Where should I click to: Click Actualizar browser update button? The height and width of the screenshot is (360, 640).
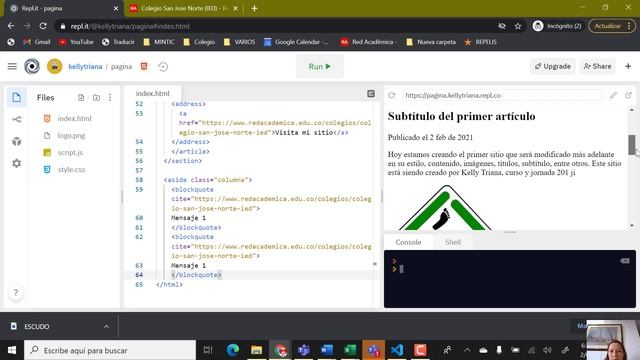(608, 26)
